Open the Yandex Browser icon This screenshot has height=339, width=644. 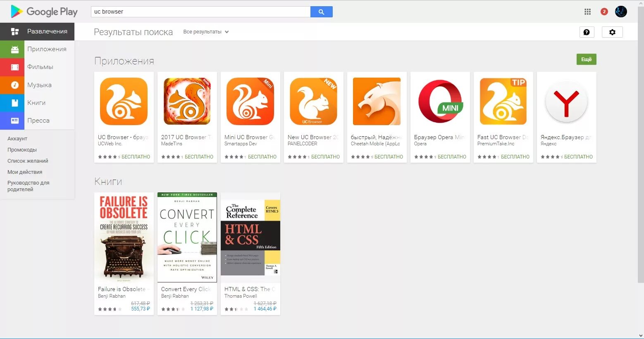tap(566, 101)
